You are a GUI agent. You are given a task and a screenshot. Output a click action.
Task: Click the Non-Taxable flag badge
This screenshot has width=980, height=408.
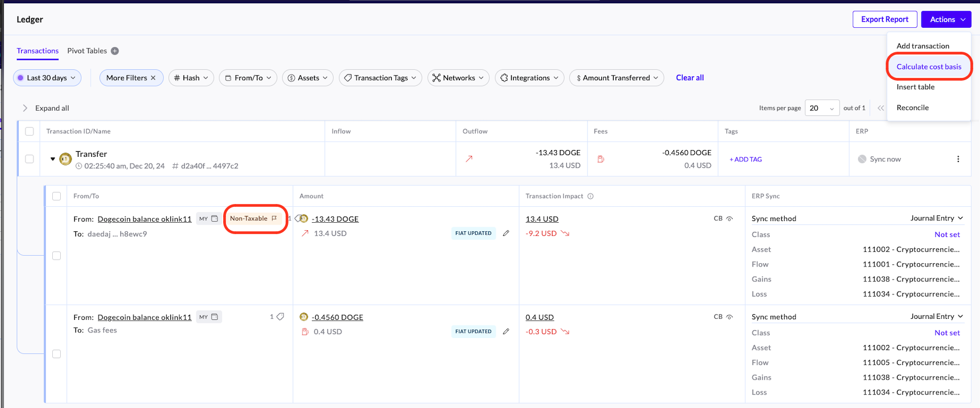pyautogui.click(x=254, y=219)
